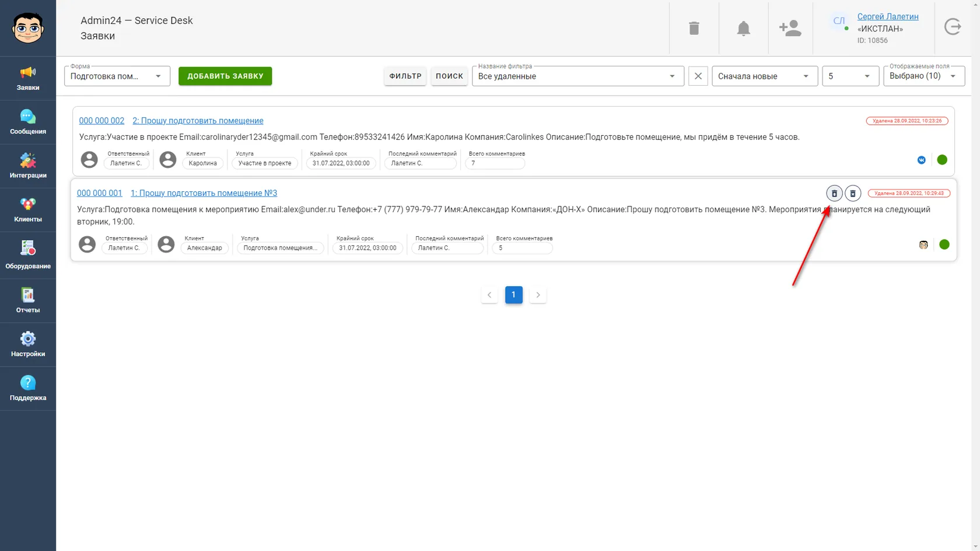The height and width of the screenshot is (551, 980).
Task: Click the ДОБАВИТЬ ЗАЯВКУ button
Action: coord(225,76)
